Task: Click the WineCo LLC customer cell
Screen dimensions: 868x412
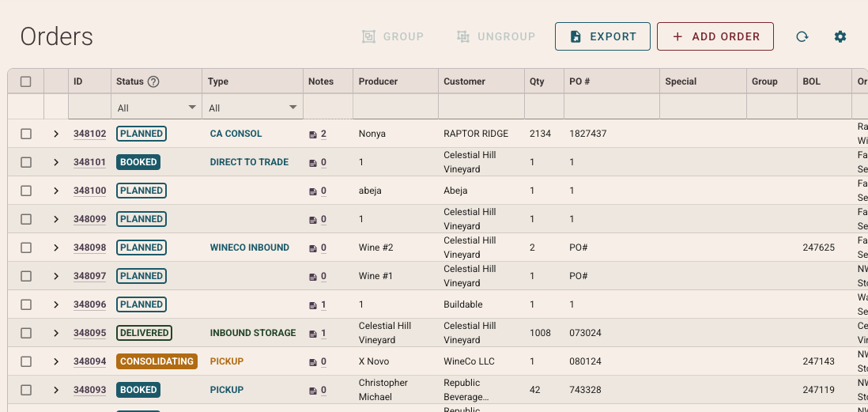Action: (469, 361)
